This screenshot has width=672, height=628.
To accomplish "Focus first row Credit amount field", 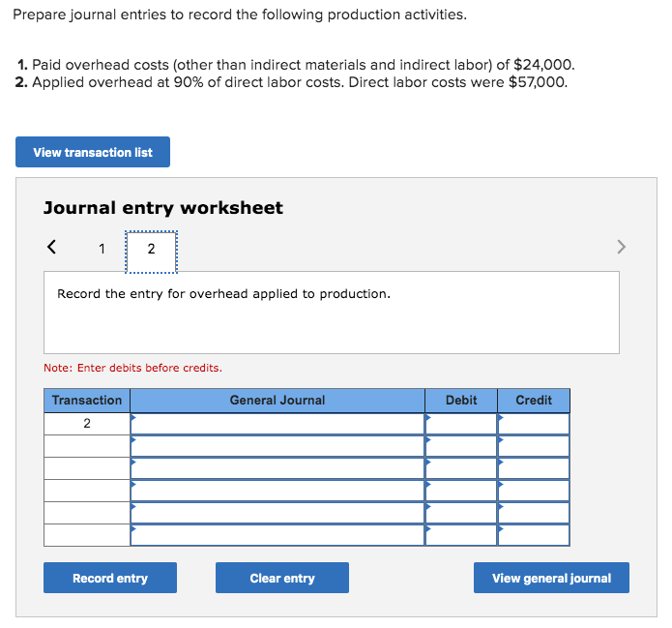I will pos(534,424).
